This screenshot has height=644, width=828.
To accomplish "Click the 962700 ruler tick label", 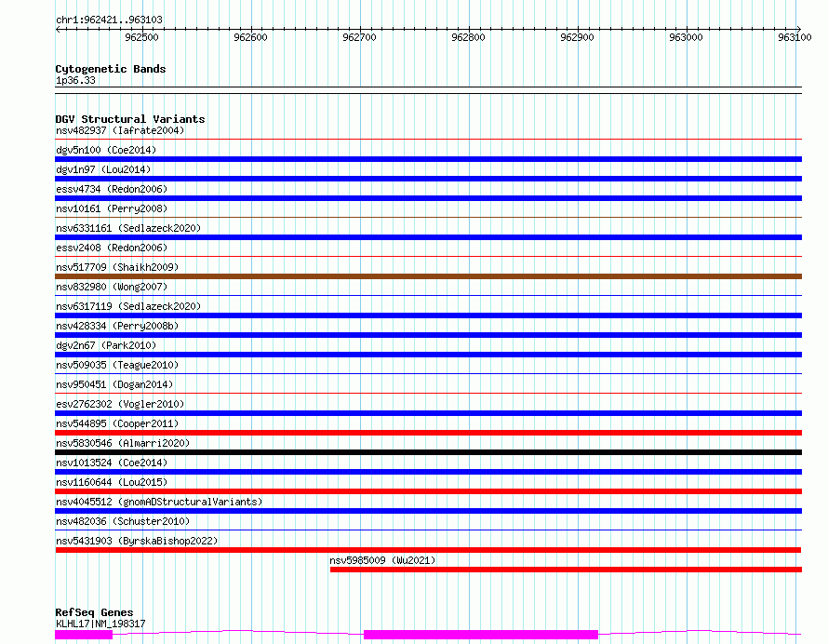I will 359,37.
